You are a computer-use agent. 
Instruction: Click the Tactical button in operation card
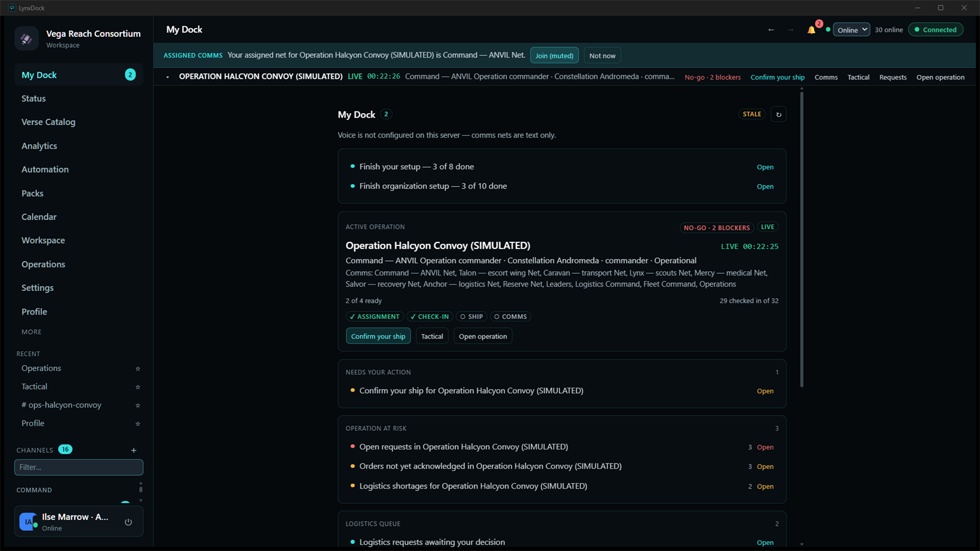pyautogui.click(x=432, y=336)
